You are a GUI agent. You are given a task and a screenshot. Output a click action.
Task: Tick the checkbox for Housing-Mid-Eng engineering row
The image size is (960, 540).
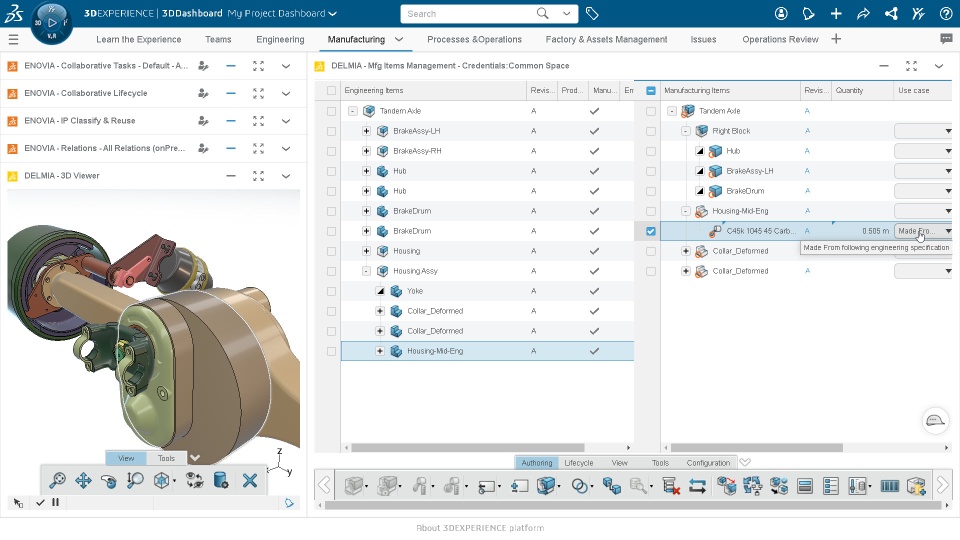click(x=331, y=351)
